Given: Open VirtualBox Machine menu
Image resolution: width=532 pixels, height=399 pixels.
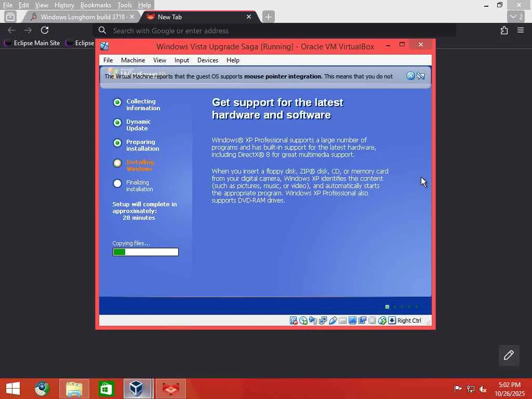Looking at the screenshot, I should (x=133, y=60).
